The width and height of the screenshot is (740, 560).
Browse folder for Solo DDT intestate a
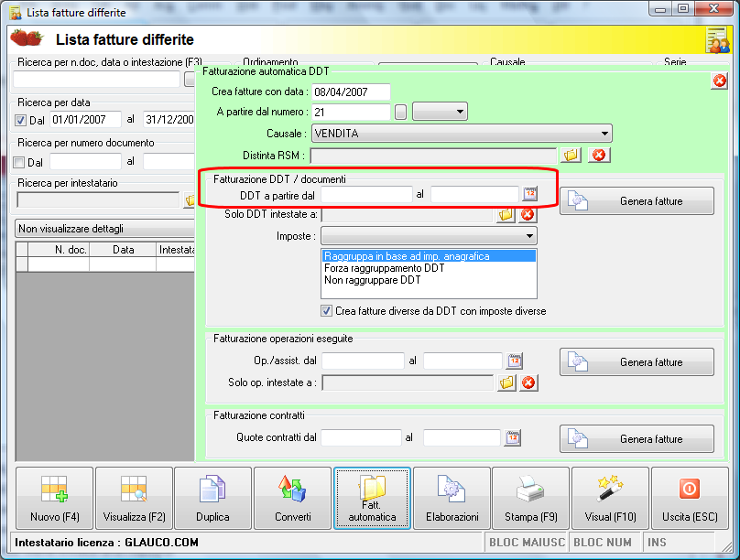coord(506,215)
